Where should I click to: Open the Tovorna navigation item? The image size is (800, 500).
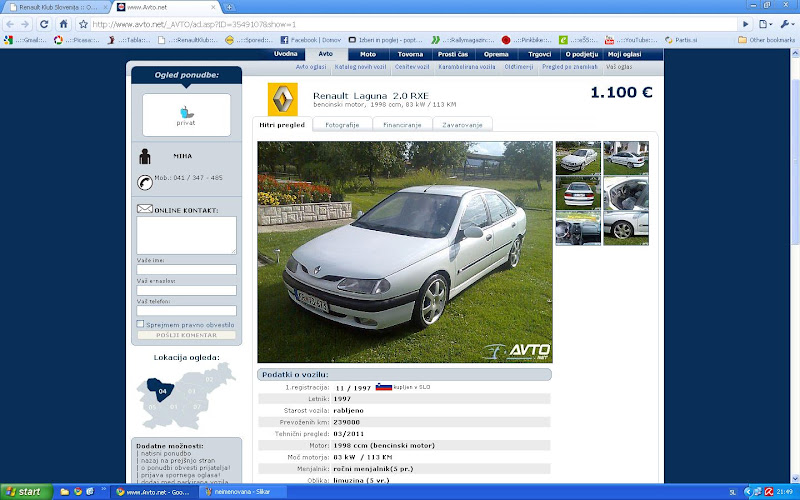pos(410,54)
